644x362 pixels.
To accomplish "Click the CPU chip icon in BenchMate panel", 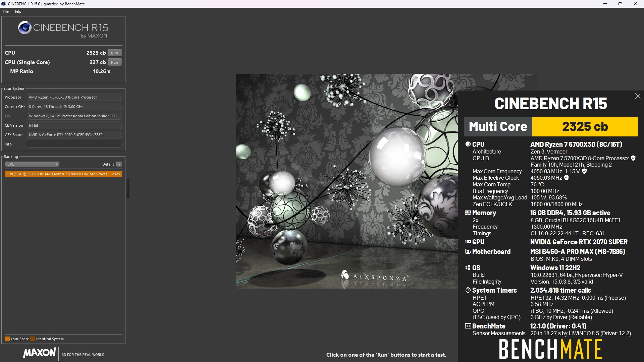I will click(x=468, y=144).
